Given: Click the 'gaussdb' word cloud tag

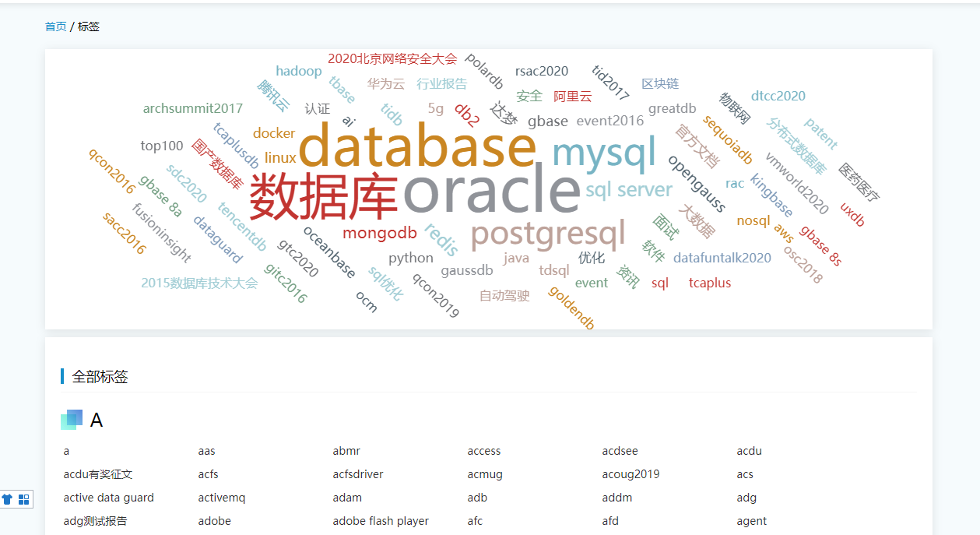Looking at the screenshot, I should point(467,270).
